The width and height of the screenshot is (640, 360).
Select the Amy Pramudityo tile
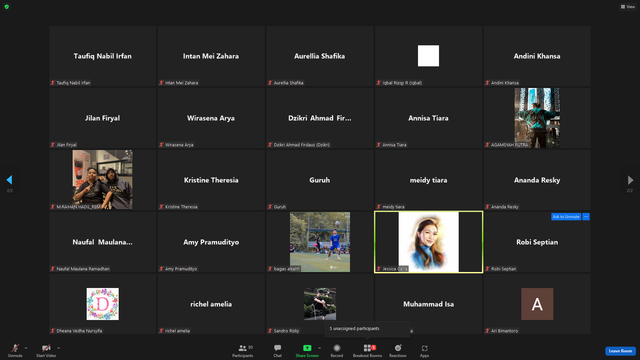pos(211,242)
